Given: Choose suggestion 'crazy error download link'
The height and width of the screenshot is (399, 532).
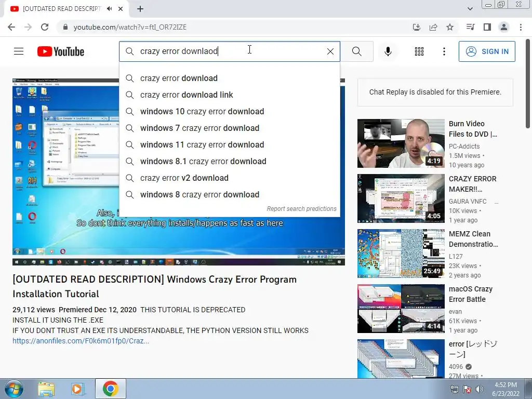Looking at the screenshot, I should 229,95.
